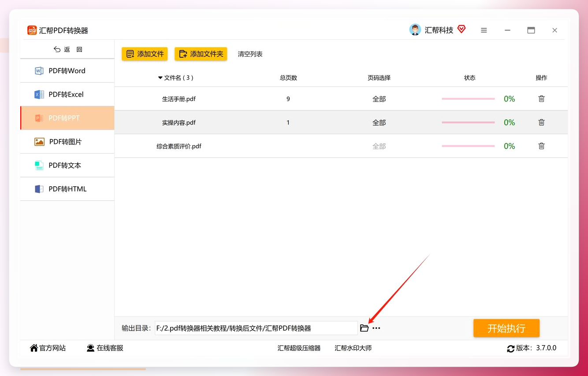Click progress bar of 生活手册.pdf
The image size is (588, 376).
(x=468, y=99)
